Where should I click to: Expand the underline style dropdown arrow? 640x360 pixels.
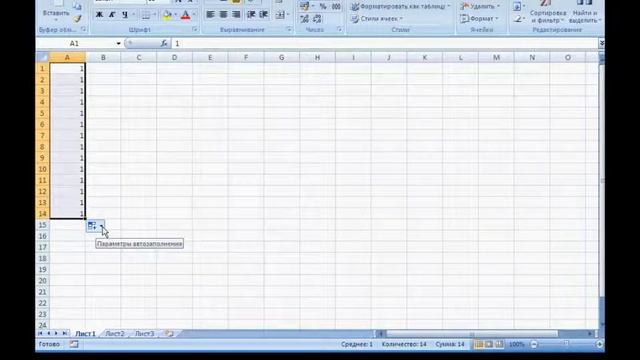(133, 15)
